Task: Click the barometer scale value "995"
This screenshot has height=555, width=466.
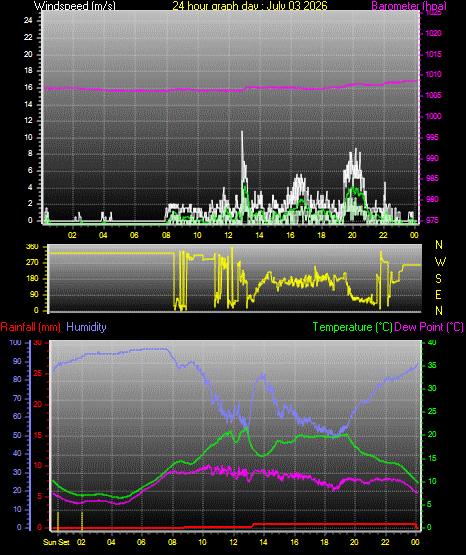Action: [x=432, y=137]
